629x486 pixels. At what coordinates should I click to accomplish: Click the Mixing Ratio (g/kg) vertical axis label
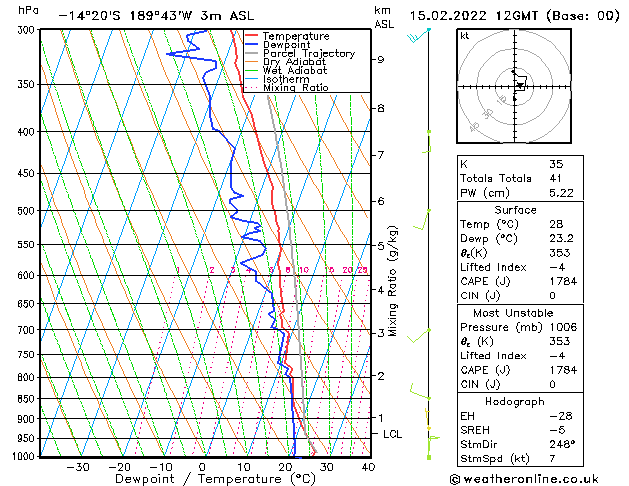[x=392, y=281]
